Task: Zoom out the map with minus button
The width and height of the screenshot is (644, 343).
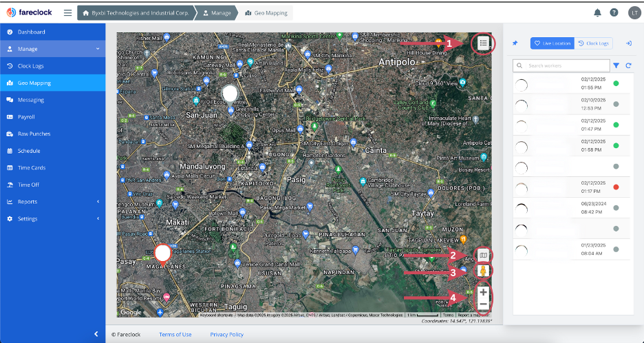Action: point(484,304)
